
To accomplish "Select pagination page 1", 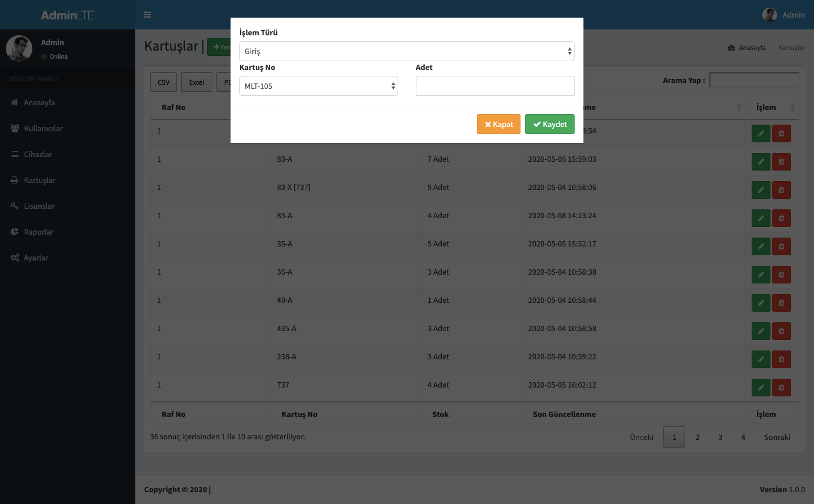I will (x=675, y=437).
